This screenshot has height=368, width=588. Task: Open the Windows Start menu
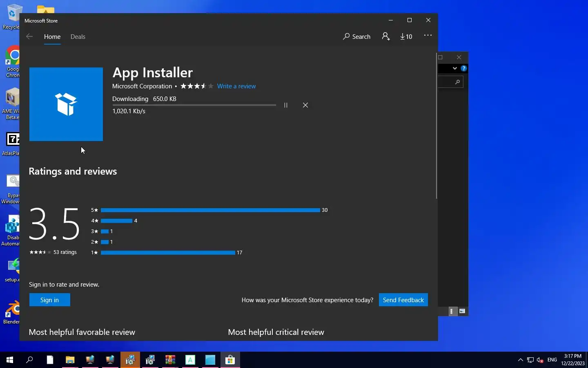click(10, 360)
